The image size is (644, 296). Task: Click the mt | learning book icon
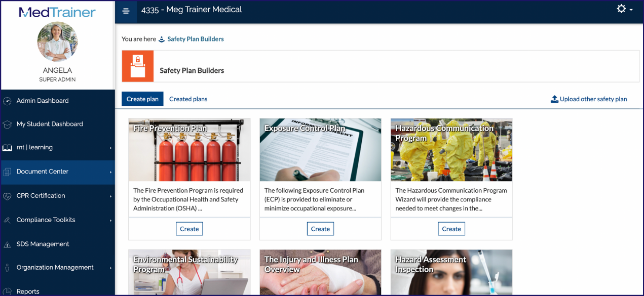[7, 148]
